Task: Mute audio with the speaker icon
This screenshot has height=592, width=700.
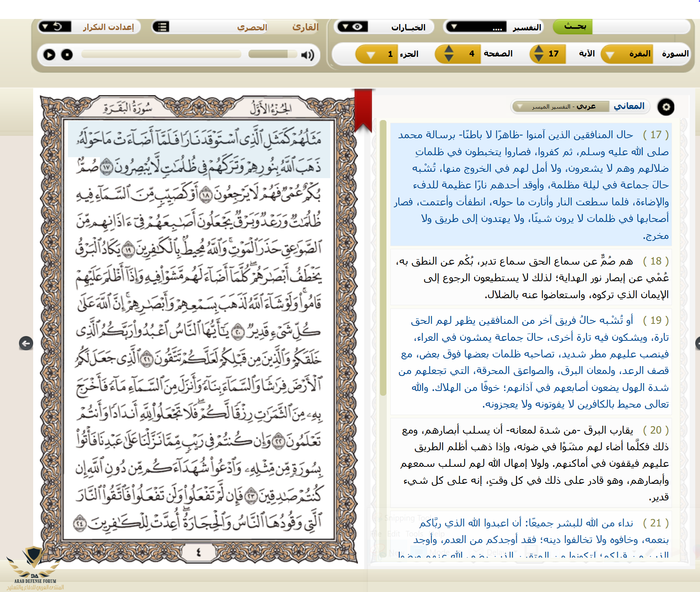Action: coord(308,55)
